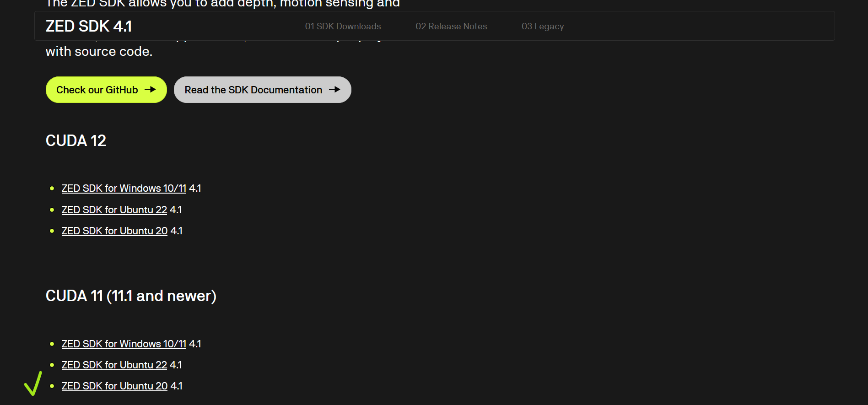
Task: Download ZED SDK for Ubuntu 22 under CUDA 12
Action: [114, 210]
